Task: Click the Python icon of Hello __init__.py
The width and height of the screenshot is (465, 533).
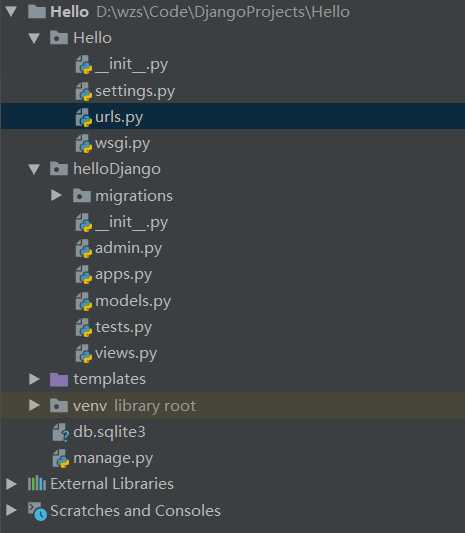Action: pos(84,65)
